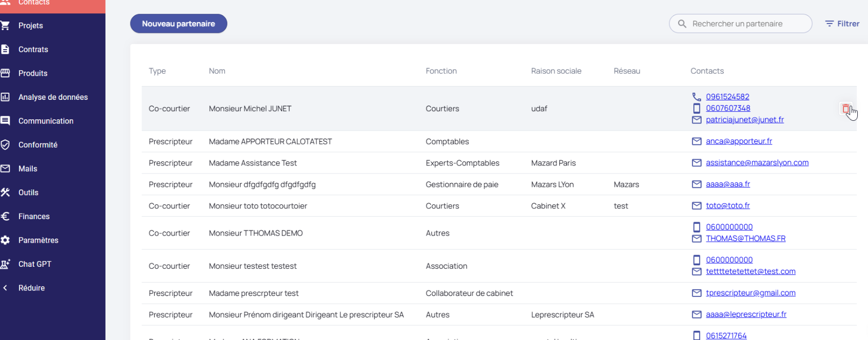
Task: Click the Conformité shield icon
Action: (6, 145)
